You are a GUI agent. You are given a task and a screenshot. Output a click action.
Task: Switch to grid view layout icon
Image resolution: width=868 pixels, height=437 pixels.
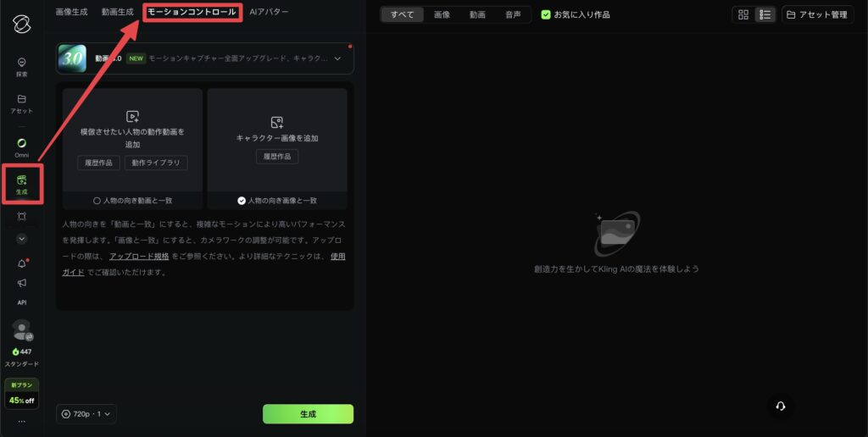point(743,14)
